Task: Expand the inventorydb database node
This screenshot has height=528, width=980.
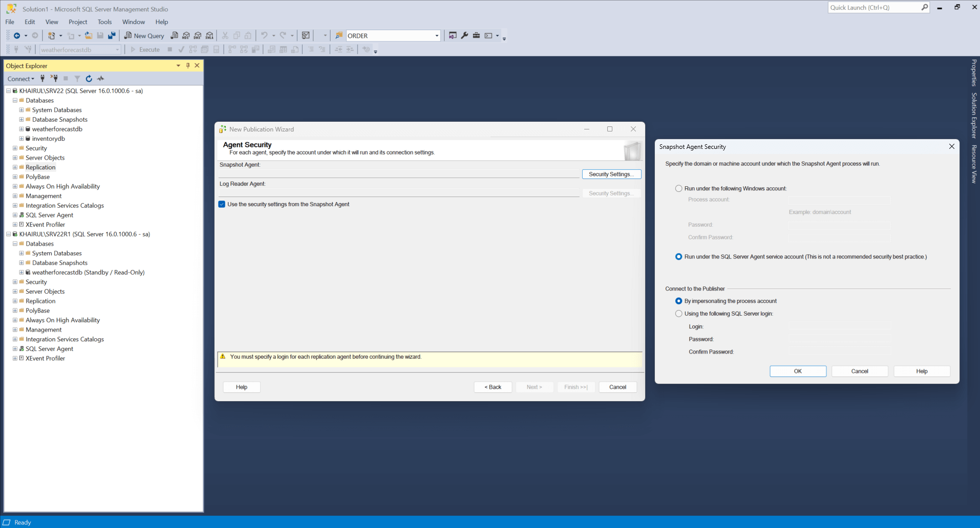Action: point(22,139)
